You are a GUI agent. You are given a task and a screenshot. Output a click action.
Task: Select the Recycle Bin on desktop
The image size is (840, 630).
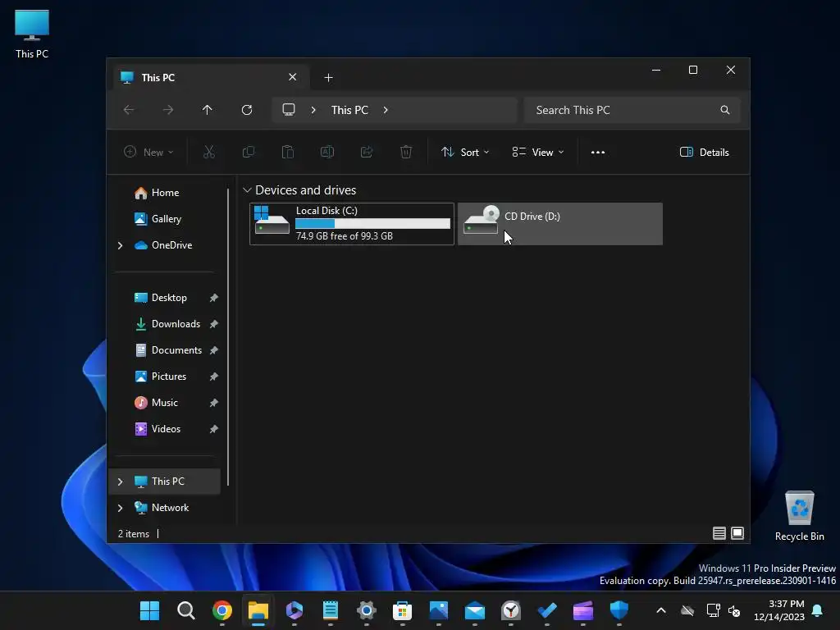tap(799, 516)
